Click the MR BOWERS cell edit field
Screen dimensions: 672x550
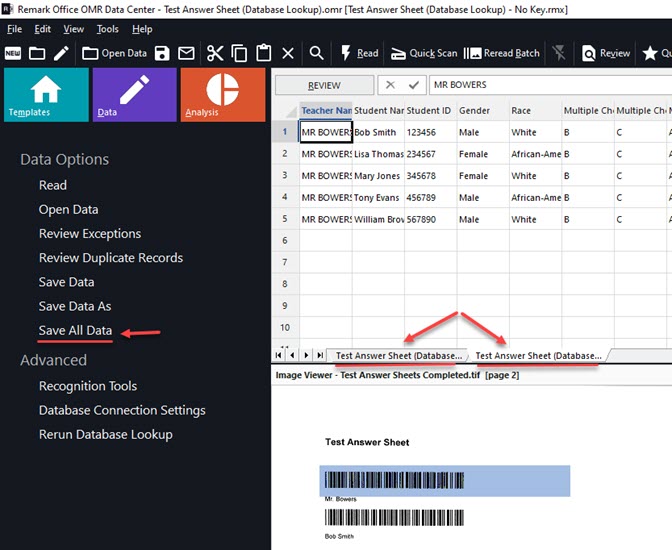(x=550, y=85)
